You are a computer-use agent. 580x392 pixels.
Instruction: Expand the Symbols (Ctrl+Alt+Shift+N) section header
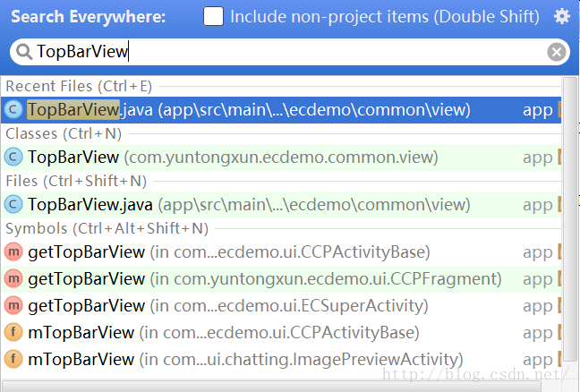click(107, 228)
